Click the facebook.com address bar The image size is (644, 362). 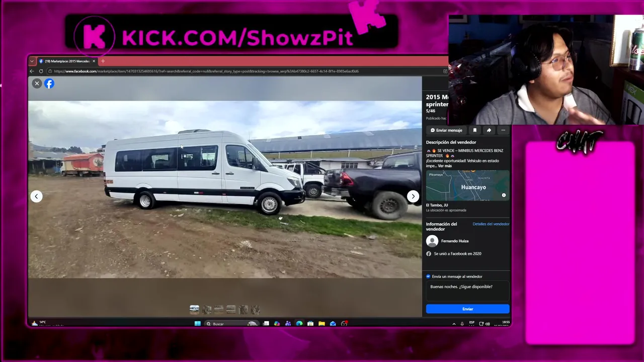pos(246,71)
